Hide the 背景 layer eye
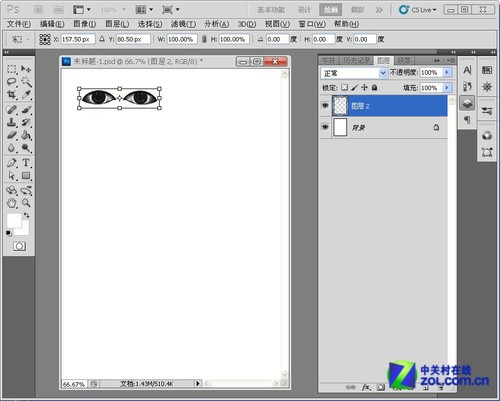500x401 pixels. click(325, 127)
